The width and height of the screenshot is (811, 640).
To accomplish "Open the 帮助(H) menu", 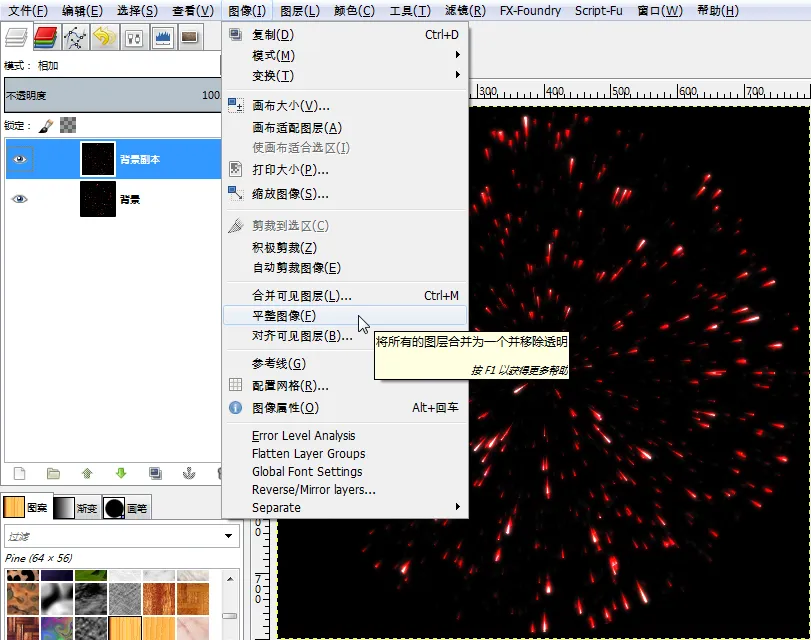I will point(718,10).
